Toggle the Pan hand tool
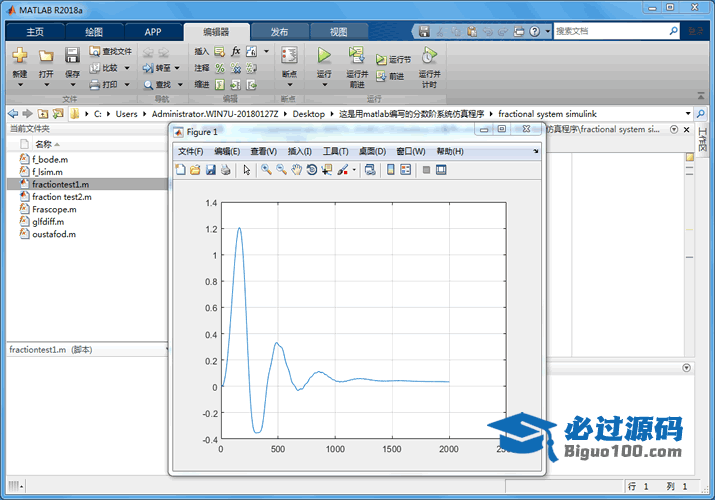Screen dimensions: 715x500 [296, 170]
